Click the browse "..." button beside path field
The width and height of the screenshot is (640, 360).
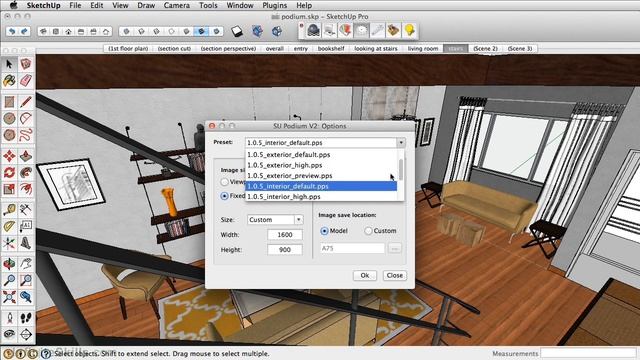(x=395, y=248)
